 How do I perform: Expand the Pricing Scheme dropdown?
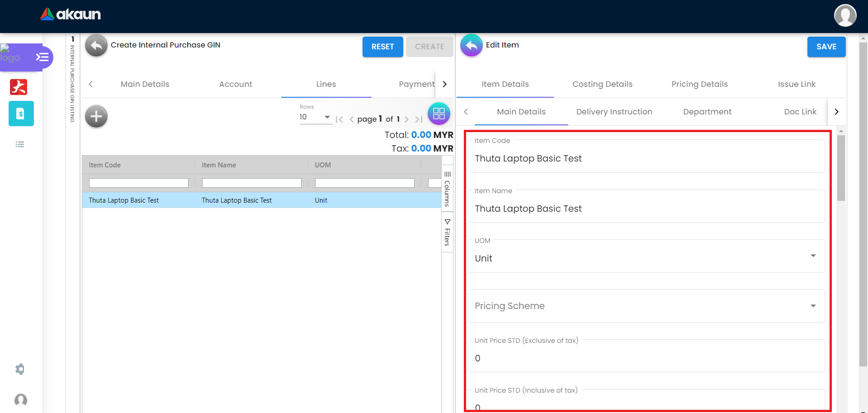click(813, 306)
